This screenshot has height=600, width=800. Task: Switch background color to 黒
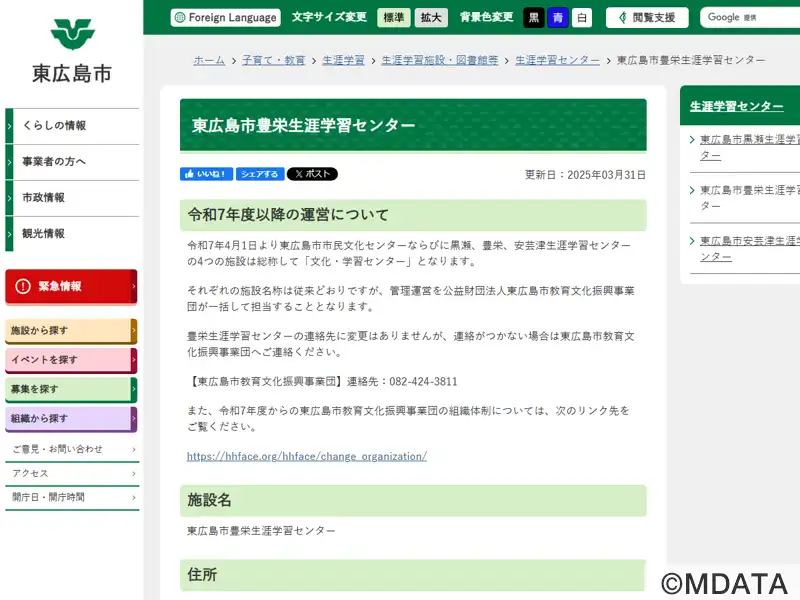[x=534, y=18]
